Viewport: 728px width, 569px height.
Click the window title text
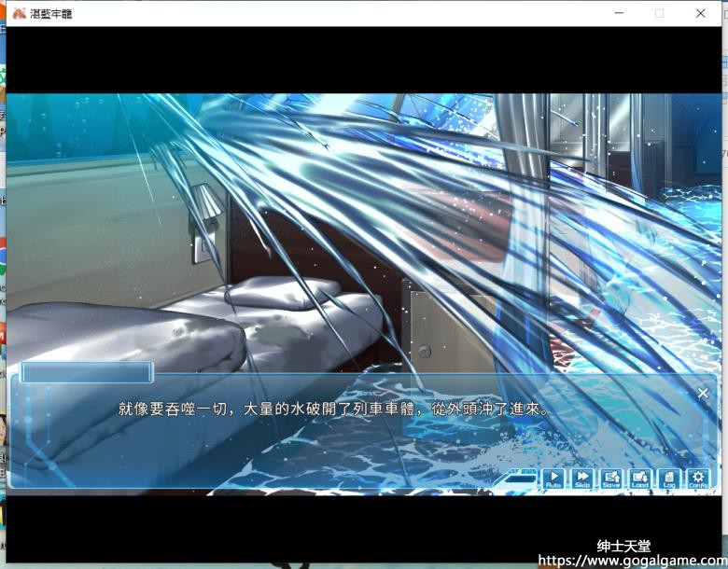click(51, 13)
